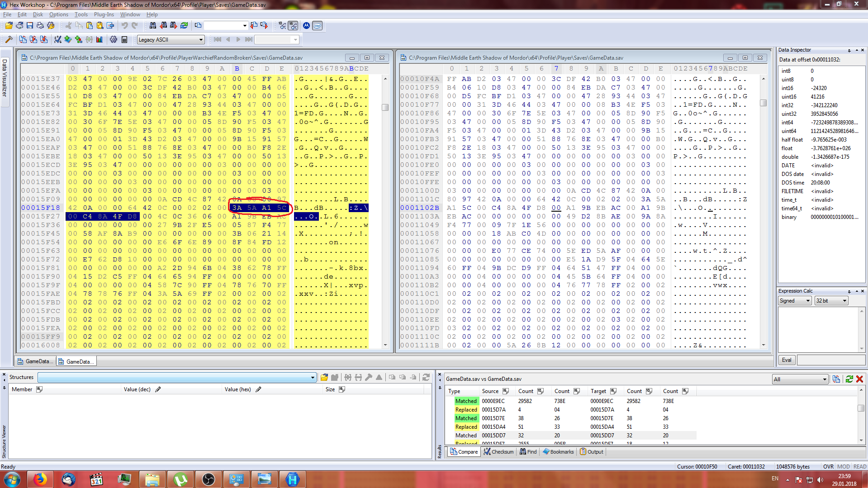The height and width of the screenshot is (488, 868).
Task: Click the Paste clipboard icon
Action: tap(90, 26)
